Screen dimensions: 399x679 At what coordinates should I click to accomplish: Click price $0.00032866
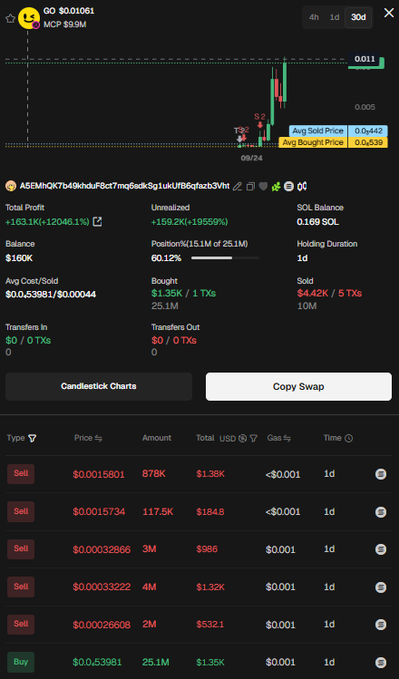pos(101,550)
